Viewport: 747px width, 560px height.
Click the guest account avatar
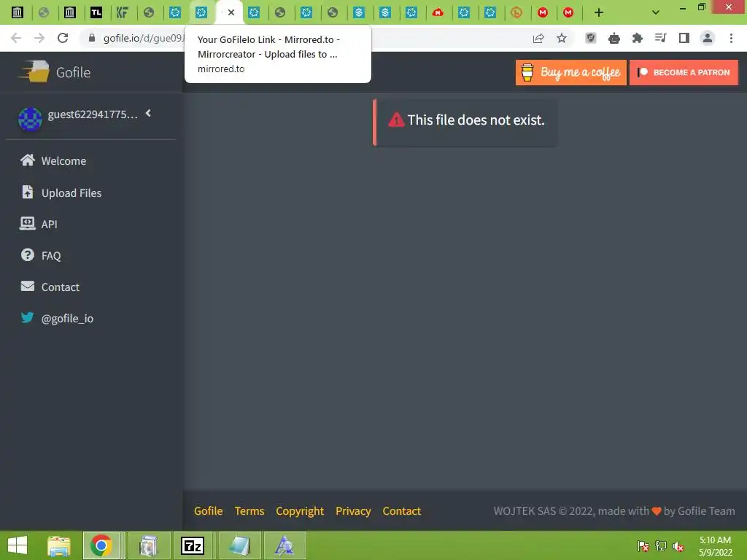30,118
